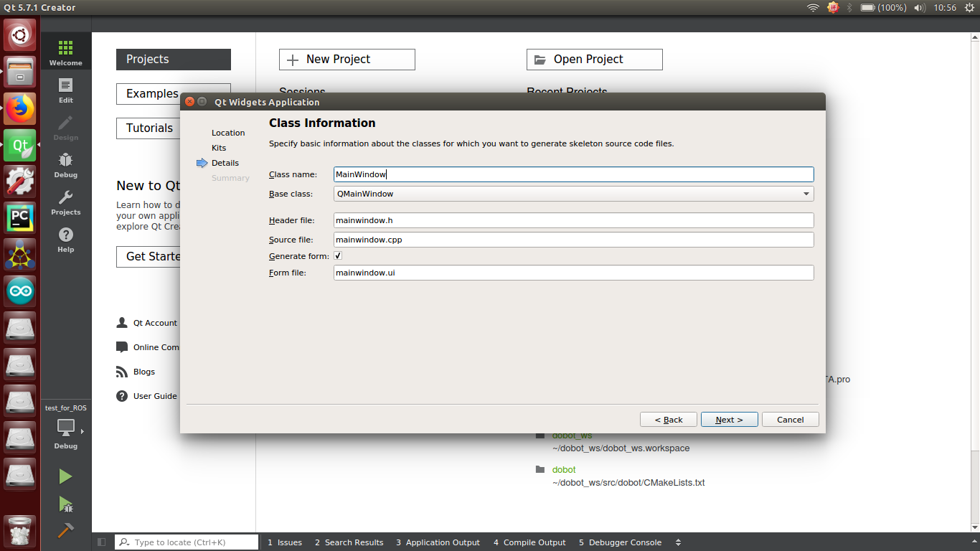Open Trash from the dock
980x551 pixels.
click(20, 531)
